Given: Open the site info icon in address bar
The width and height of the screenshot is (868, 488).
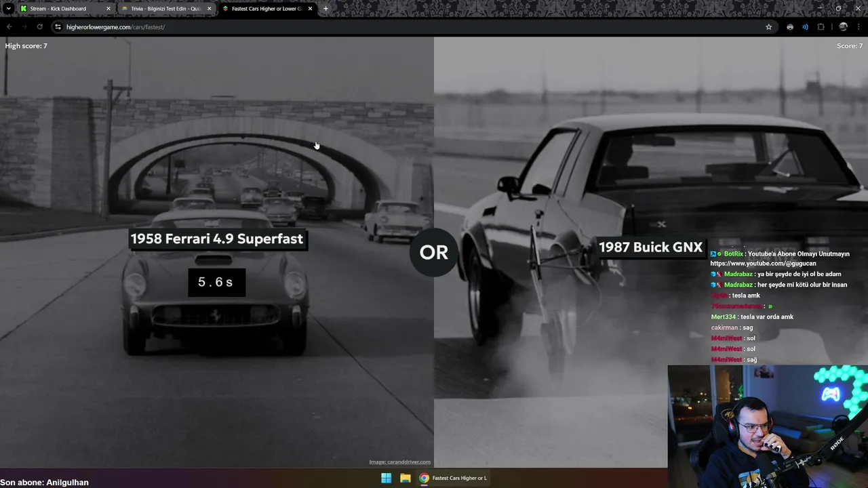Looking at the screenshot, I should (58, 27).
